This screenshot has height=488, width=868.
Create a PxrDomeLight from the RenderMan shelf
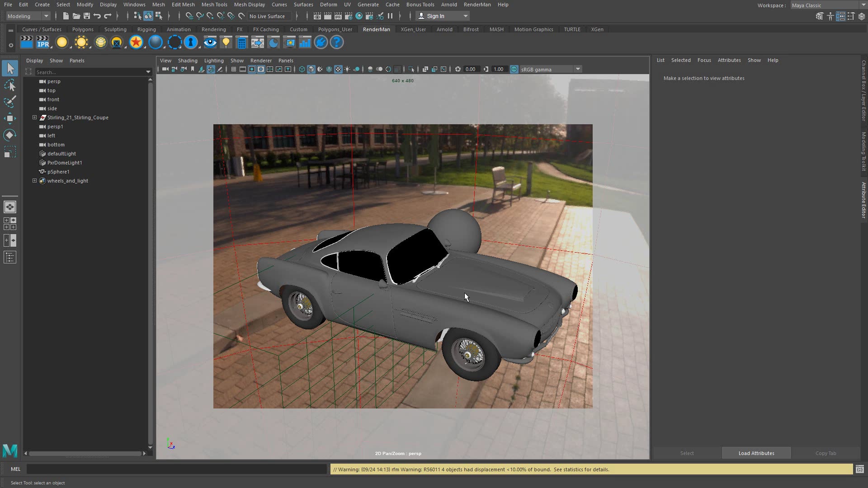click(x=101, y=42)
